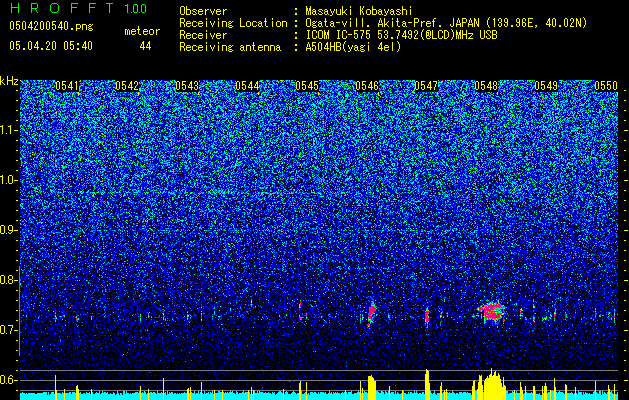Click the 0541 time marker
This screenshot has height=400, width=629.
click(67, 86)
